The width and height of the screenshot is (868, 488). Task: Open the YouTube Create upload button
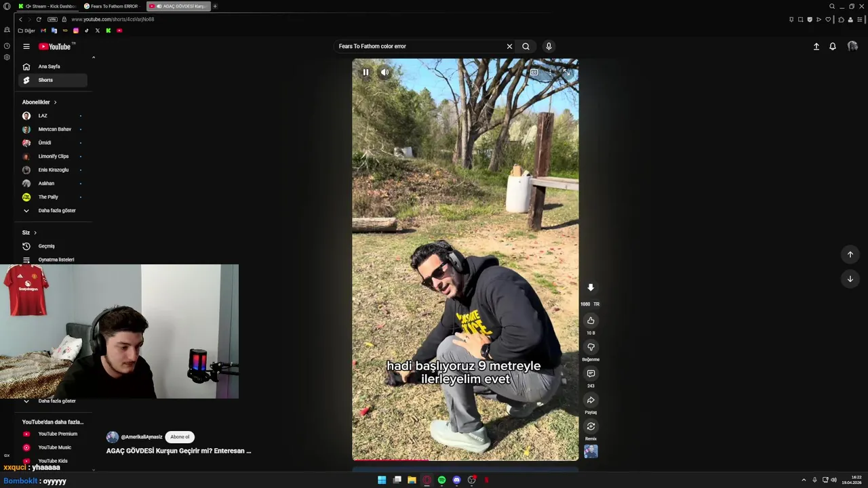point(816,46)
